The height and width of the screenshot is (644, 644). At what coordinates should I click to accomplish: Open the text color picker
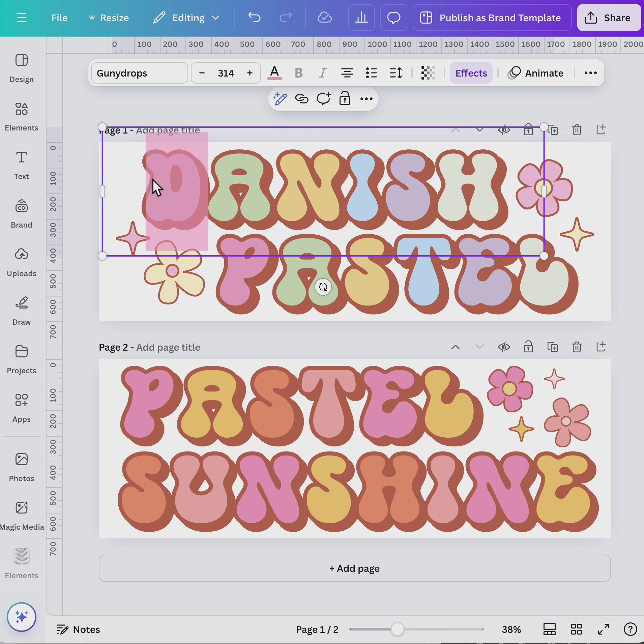point(274,73)
